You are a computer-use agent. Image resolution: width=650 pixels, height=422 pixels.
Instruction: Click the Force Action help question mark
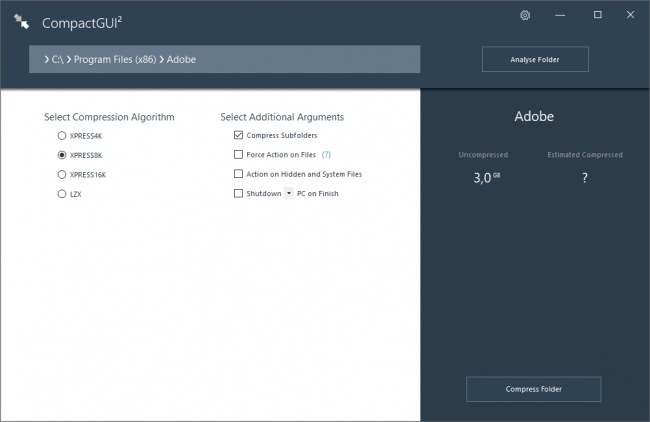(326, 155)
